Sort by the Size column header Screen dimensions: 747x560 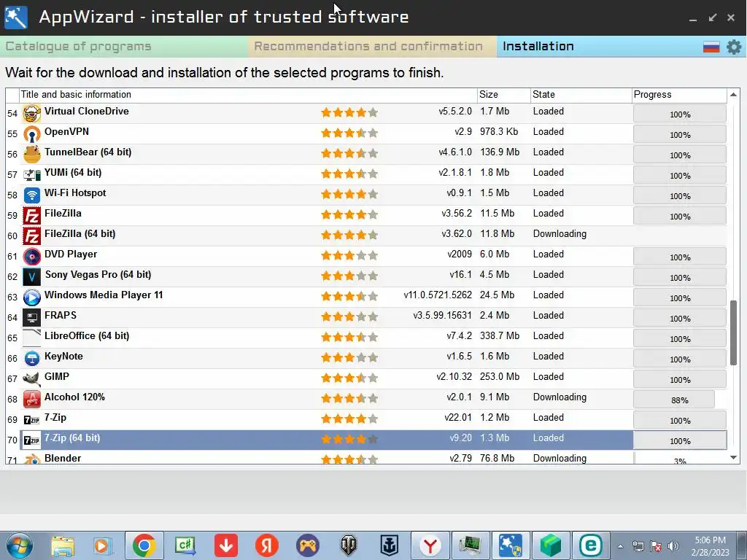[503, 94]
